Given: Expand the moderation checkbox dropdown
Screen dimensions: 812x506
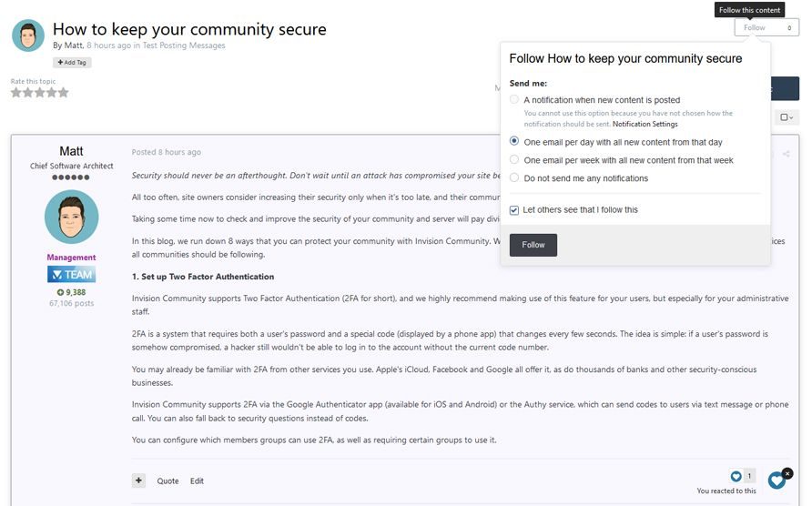Looking at the screenshot, I should pos(786,116).
